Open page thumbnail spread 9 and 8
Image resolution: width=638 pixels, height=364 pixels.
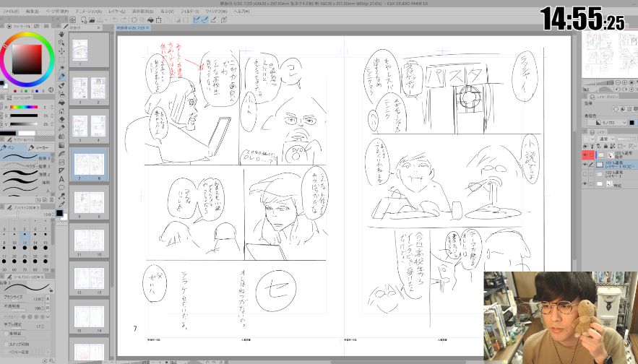click(89, 202)
